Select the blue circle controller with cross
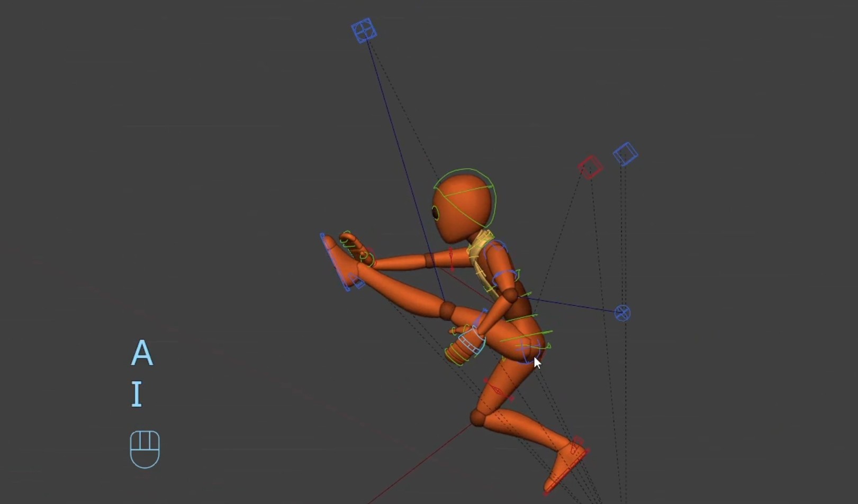Screen dimensions: 858x504 tap(622, 313)
